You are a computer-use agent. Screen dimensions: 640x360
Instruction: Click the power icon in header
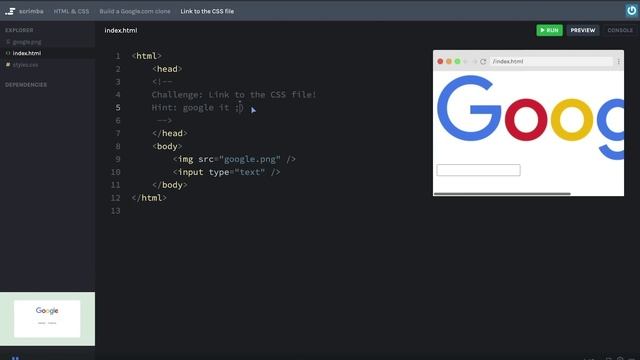click(631, 11)
